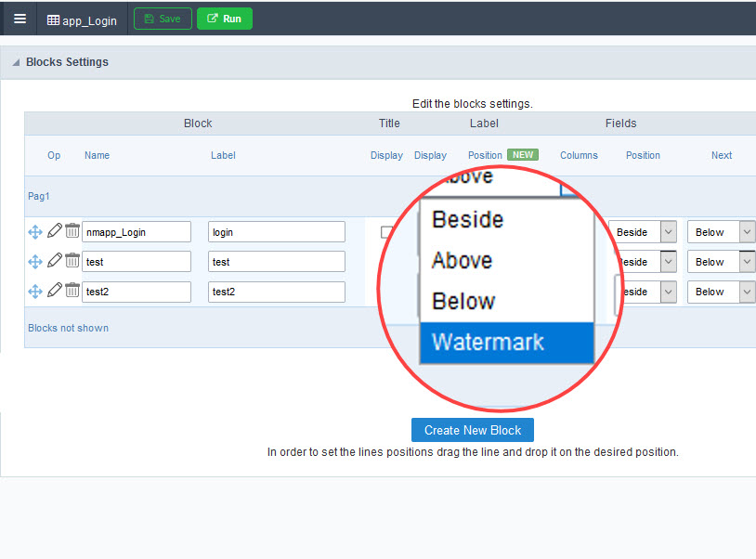The width and height of the screenshot is (756, 559).
Task: Click the Name column header
Action: (x=97, y=155)
